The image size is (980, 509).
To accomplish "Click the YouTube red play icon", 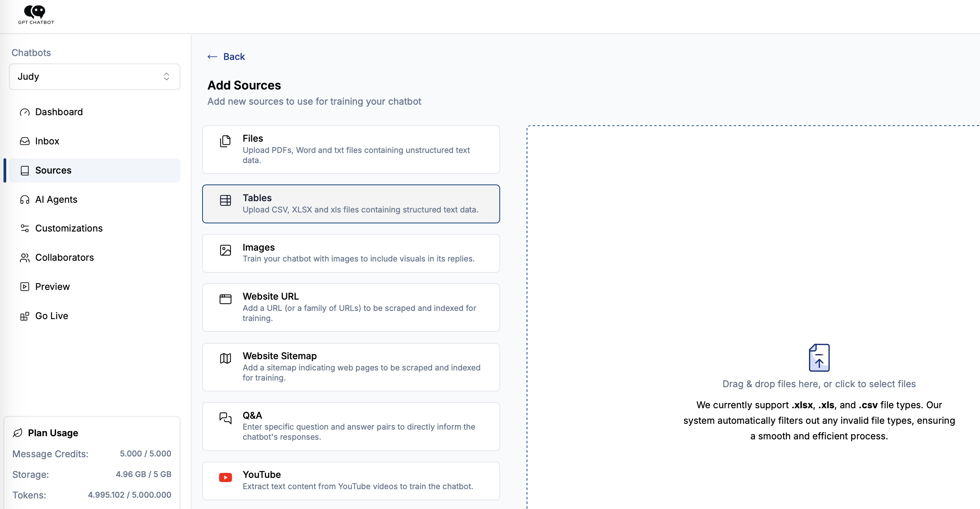I will 225,477.
